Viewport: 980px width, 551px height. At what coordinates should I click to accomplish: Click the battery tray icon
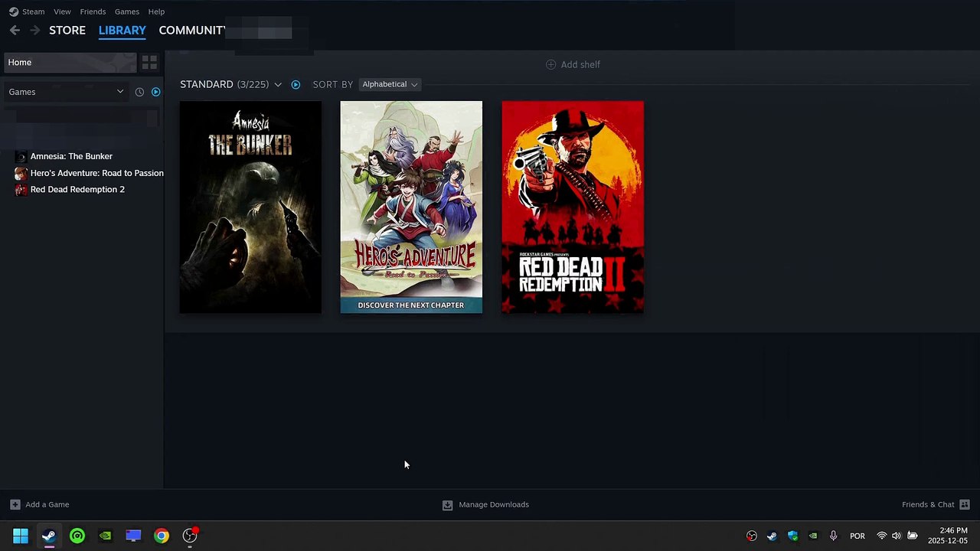(x=913, y=536)
